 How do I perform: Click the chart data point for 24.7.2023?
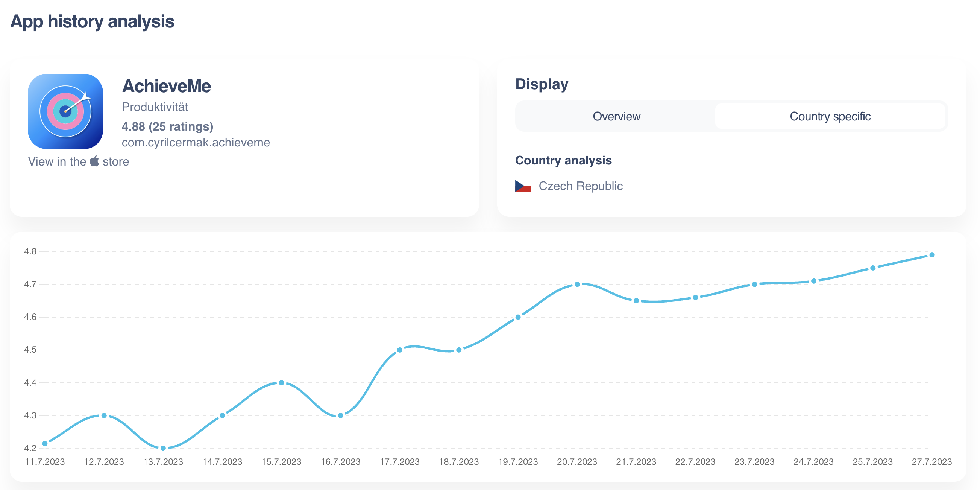click(814, 281)
